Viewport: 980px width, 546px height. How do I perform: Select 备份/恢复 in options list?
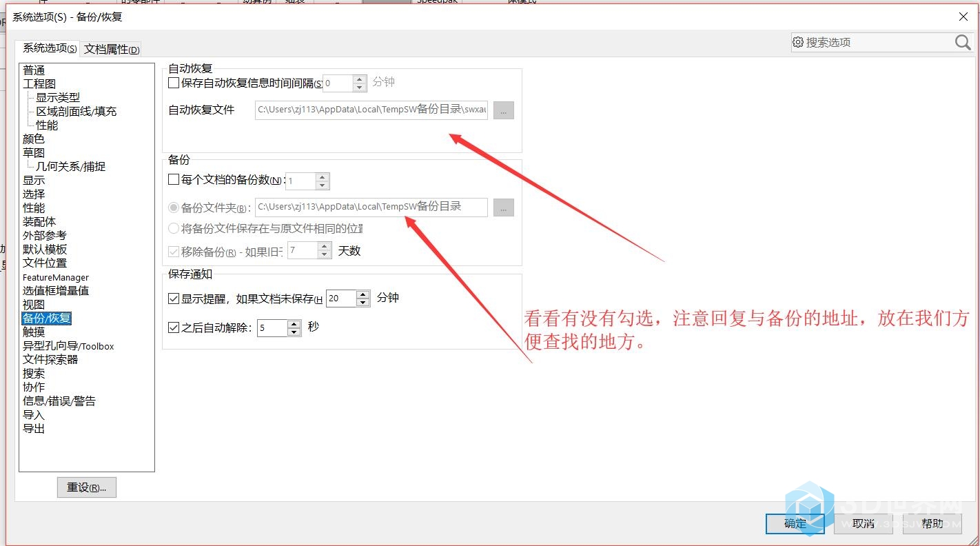[x=47, y=318]
